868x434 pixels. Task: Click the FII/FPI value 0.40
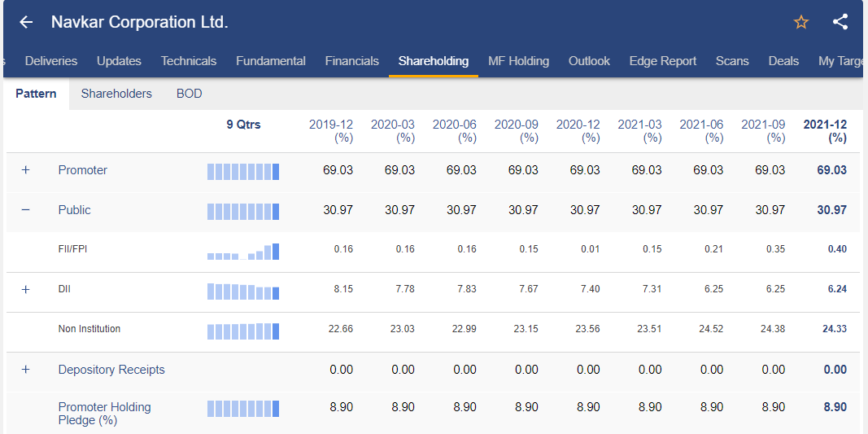(x=838, y=249)
